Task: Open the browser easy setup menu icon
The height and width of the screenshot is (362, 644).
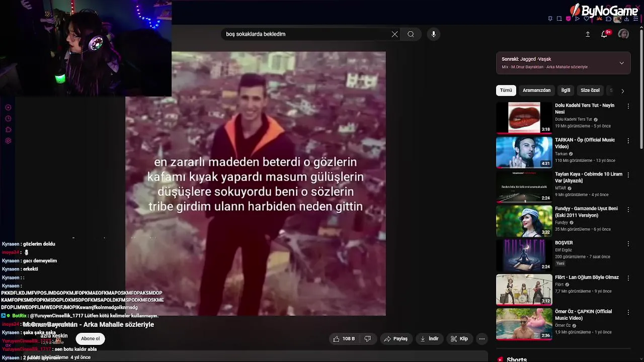Action: click(x=635, y=19)
